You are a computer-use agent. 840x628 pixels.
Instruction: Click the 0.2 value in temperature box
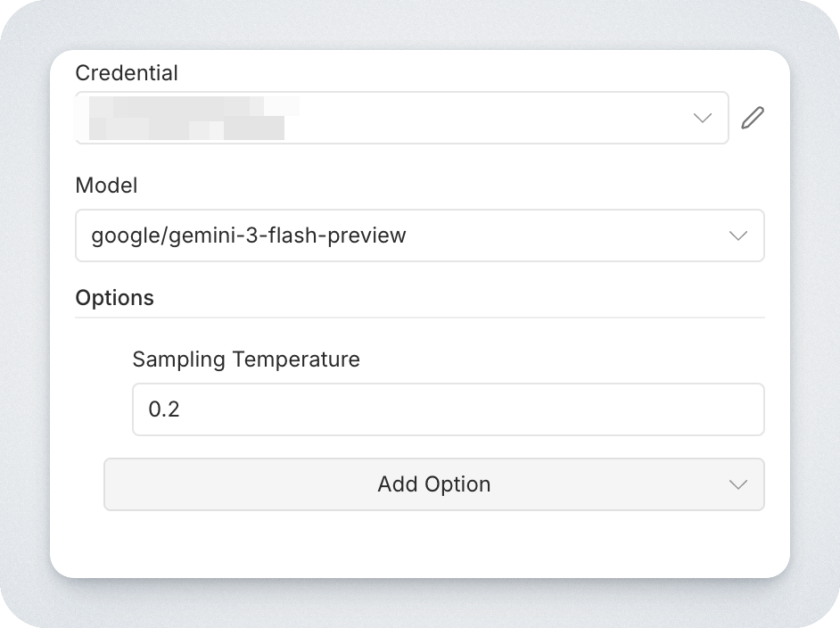pos(164,409)
